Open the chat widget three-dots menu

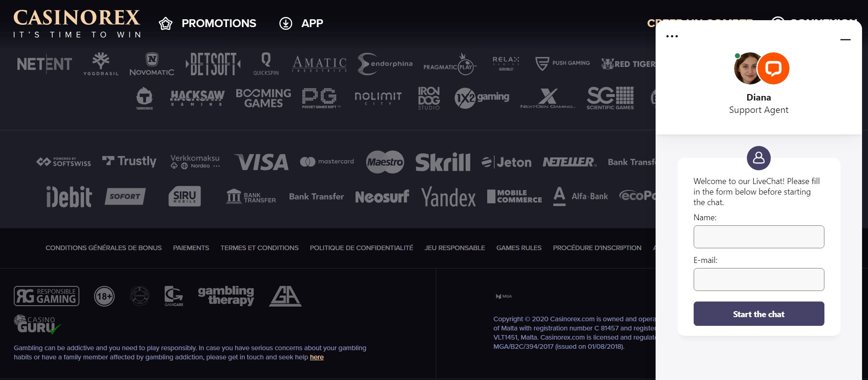(672, 36)
